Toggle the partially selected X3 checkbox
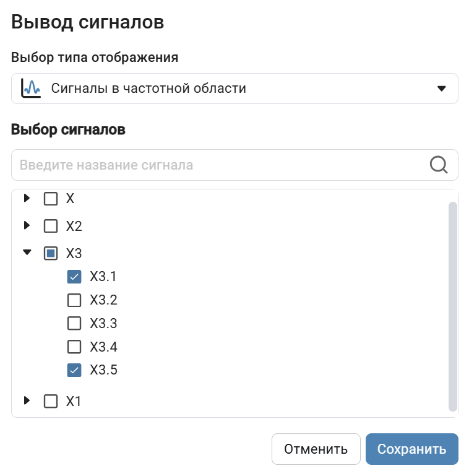The height and width of the screenshot is (476, 469). [51, 253]
